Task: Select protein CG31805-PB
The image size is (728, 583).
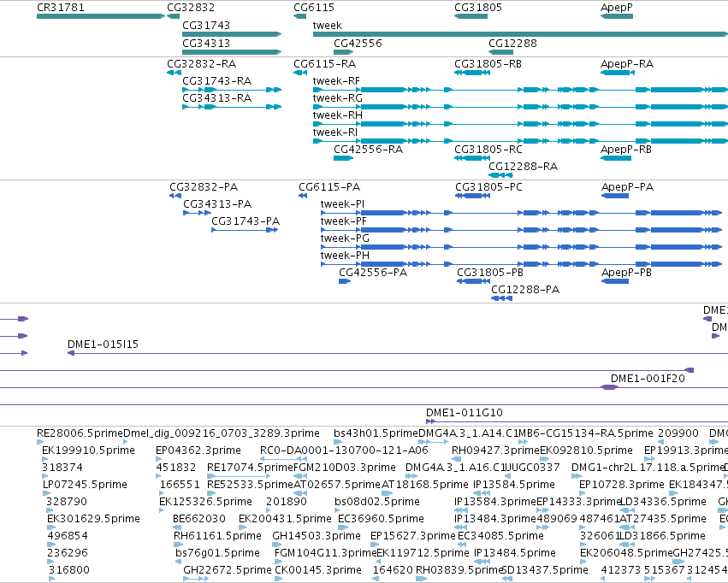Action: pyautogui.click(x=474, y=281)
